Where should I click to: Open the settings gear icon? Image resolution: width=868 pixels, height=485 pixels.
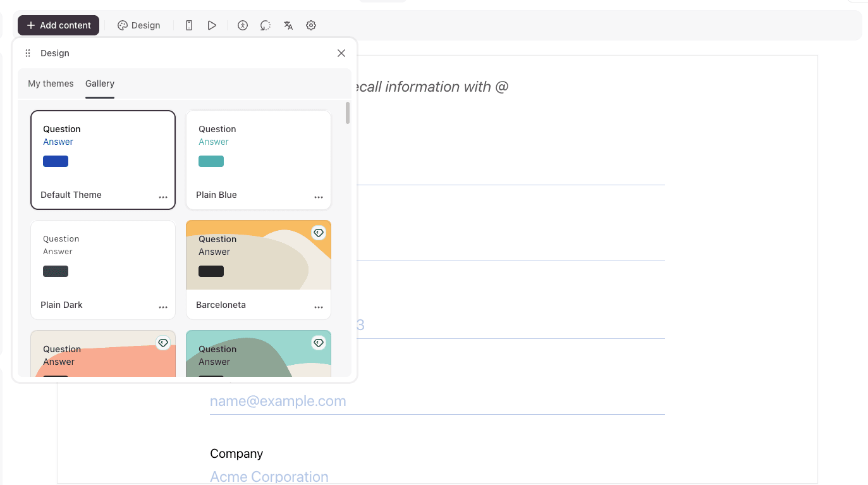pos(310,25)
